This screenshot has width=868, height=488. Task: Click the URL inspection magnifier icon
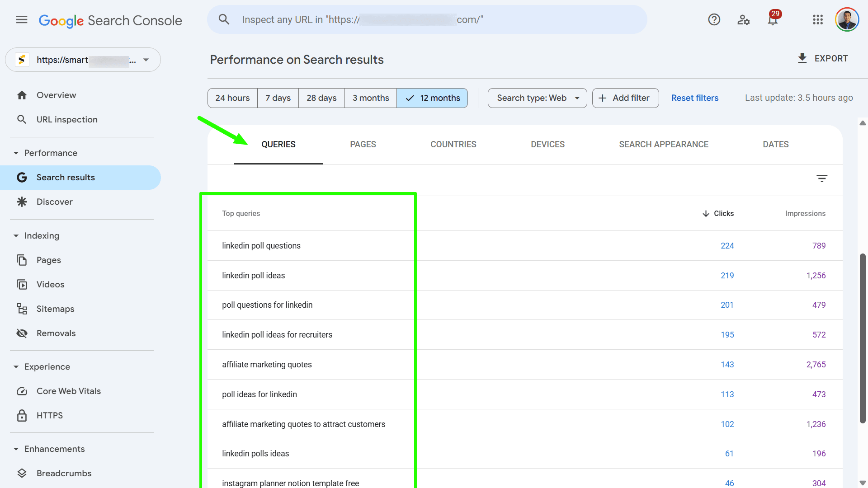click(x=22, y=119)
